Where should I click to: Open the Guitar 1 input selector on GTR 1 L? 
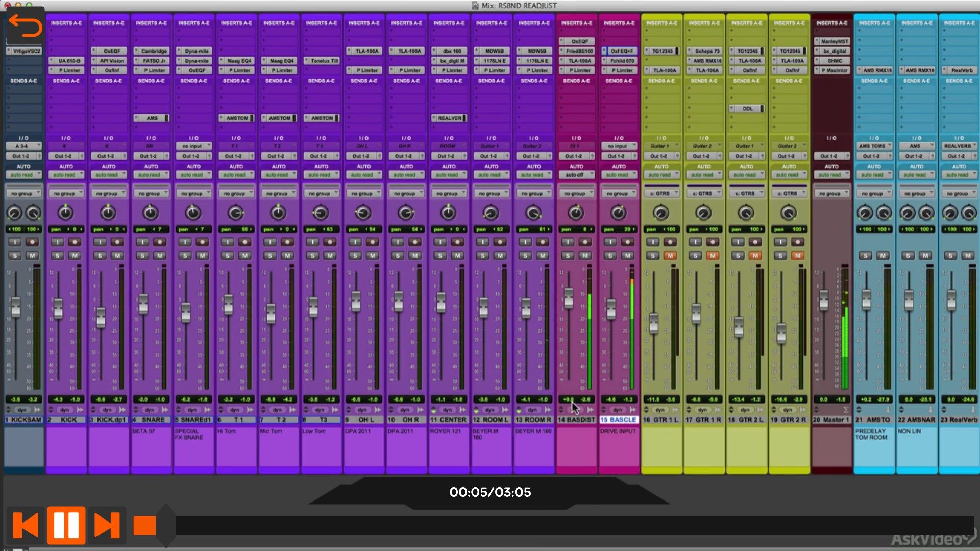(661, 146)
